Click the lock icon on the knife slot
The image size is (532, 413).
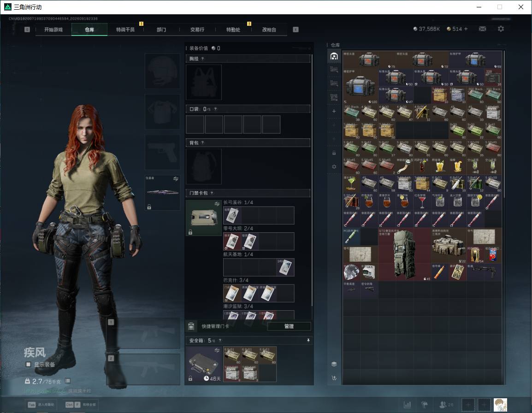(x=149, y=206)
